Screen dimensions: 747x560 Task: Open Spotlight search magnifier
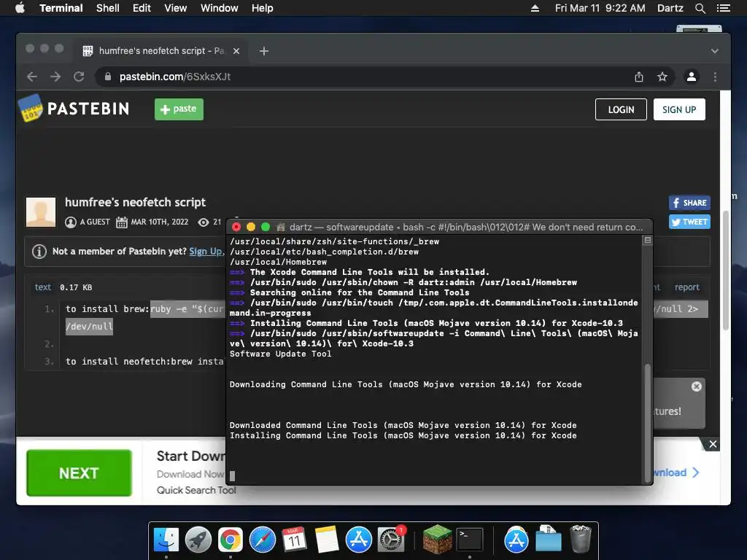700,8
